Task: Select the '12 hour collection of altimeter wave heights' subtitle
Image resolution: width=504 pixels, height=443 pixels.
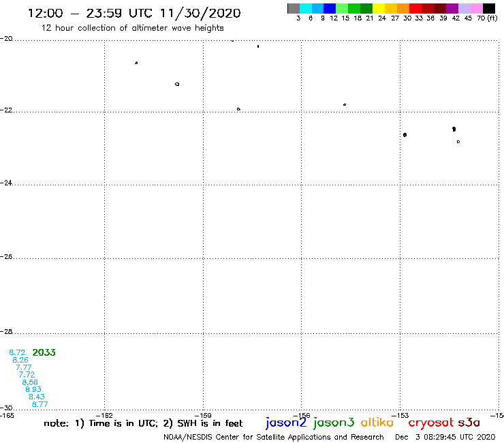Action: [x=132, y=28]
